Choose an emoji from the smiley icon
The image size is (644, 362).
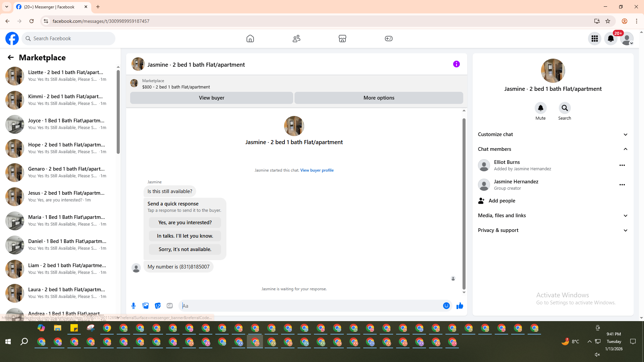click(446, 306)
